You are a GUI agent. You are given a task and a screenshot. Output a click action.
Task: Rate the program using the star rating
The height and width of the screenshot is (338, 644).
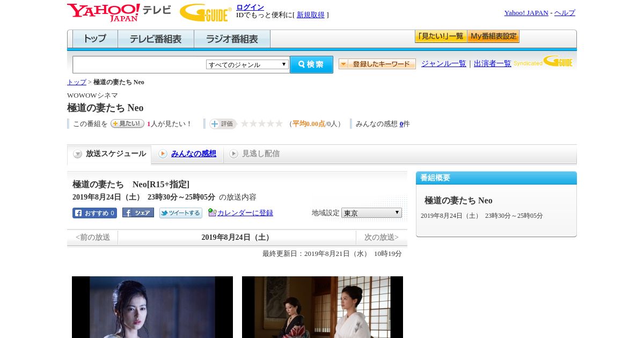[262, 123]
